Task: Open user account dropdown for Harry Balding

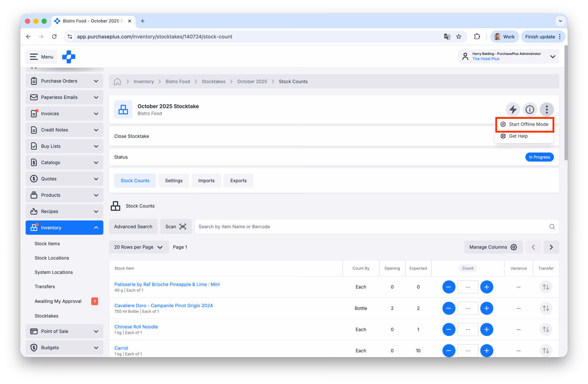Action: click(x=509, y=57)
